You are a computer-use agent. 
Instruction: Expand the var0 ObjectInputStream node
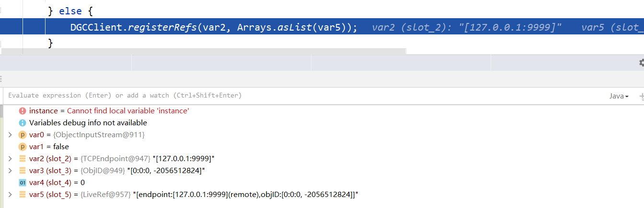click(x=10, y=135)
